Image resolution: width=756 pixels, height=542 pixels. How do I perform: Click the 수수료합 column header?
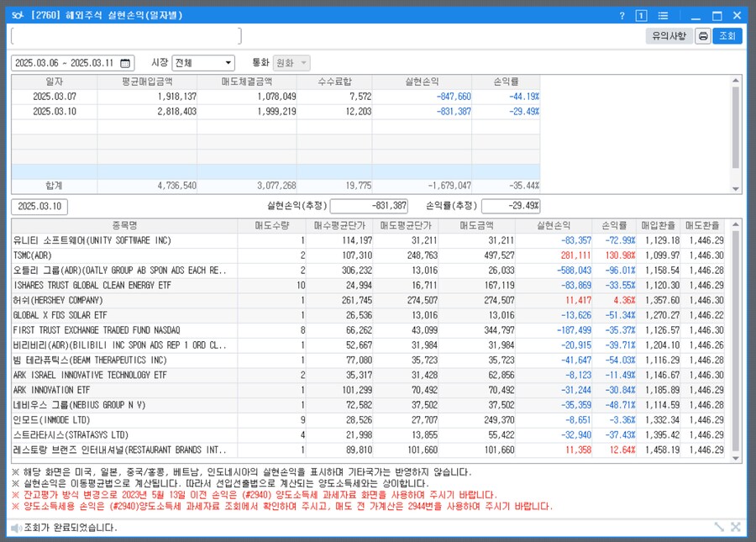coord(334,82)
